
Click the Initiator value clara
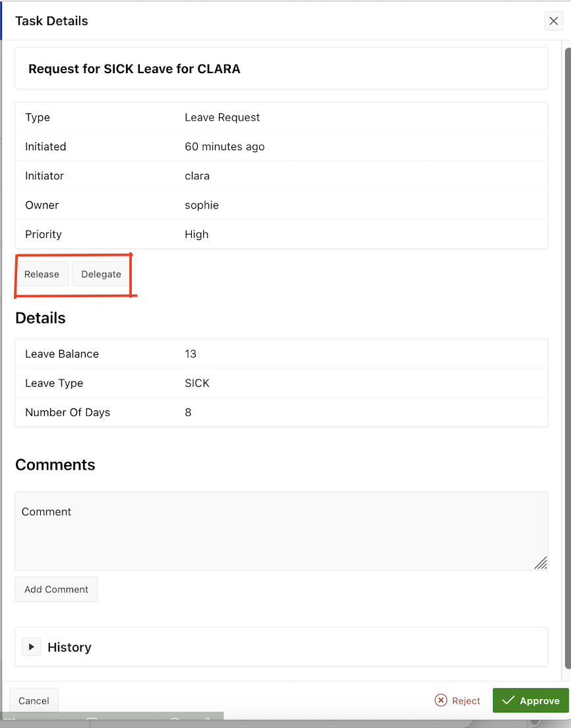(197, 176)
